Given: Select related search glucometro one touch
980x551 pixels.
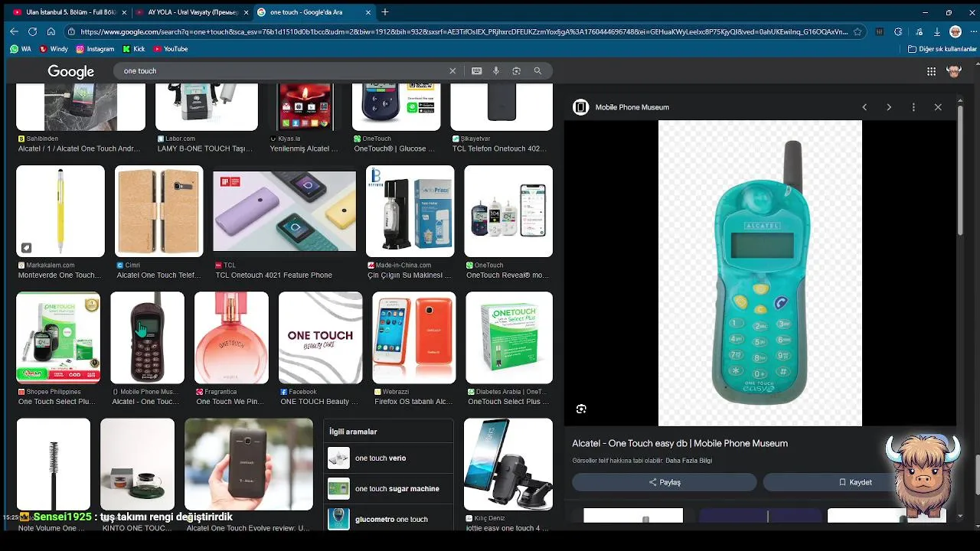Looking at the screenshot, I should pos(389,519).
